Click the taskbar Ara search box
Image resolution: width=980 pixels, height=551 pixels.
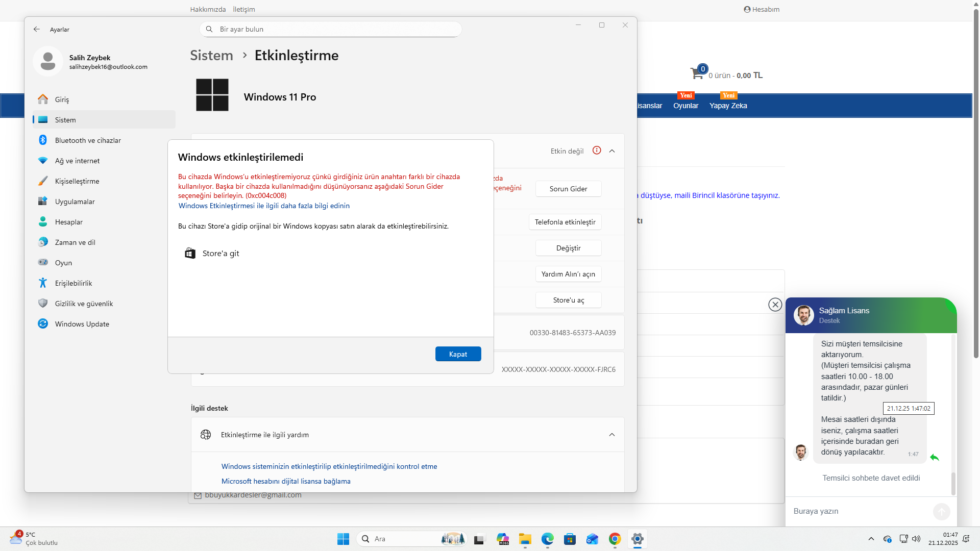tap(411, 539)
